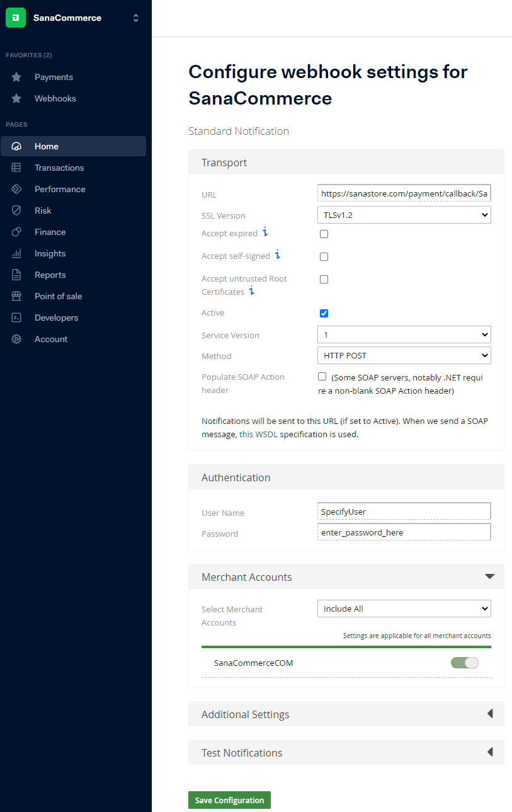Click the Authentication section header
The width and height of the screenshot is (512, 812).
[x=346, y=477]
